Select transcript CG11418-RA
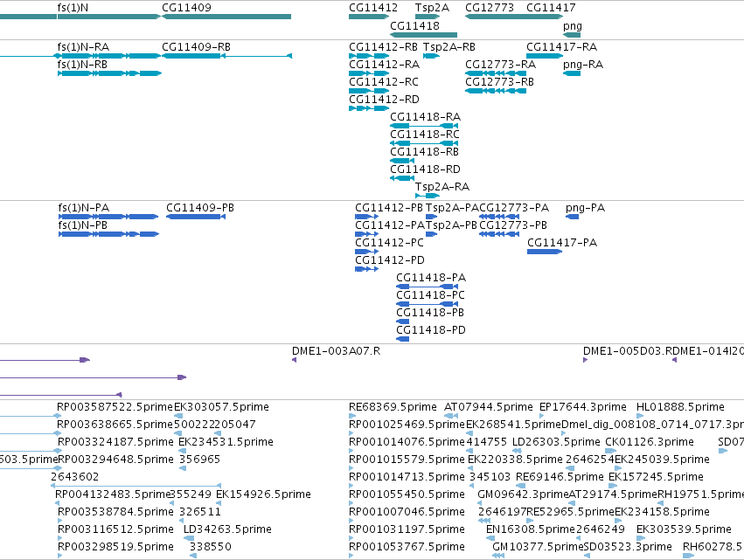744x560 pixels. (424, 126)
